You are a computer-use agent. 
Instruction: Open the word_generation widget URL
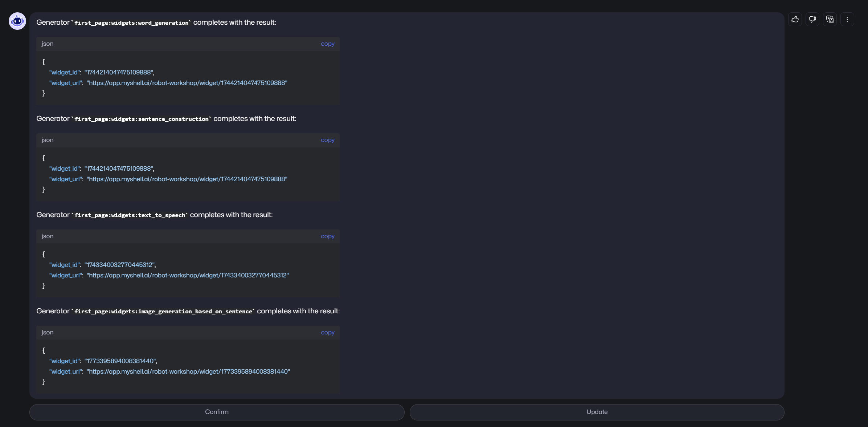pyautogui.click(x=187, y=83)
